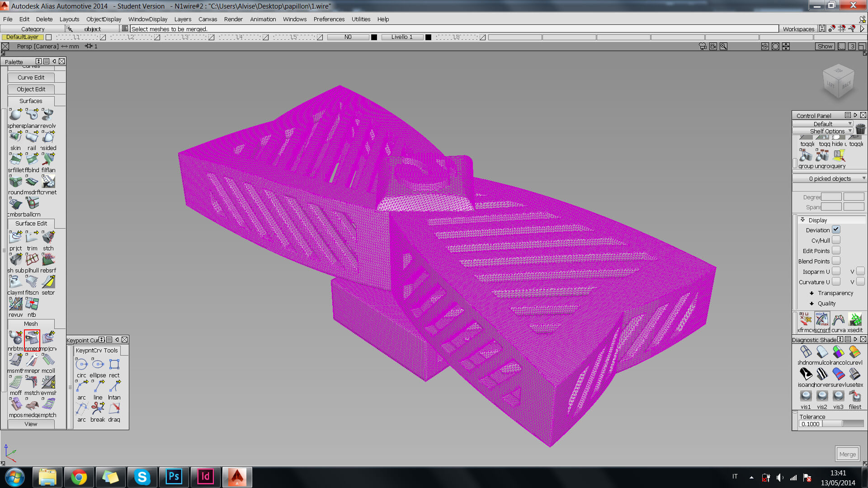Image resolution: width=868 pixels, height=488 pixels.
Task: Open the Render menu
Action: coord(233,19)
